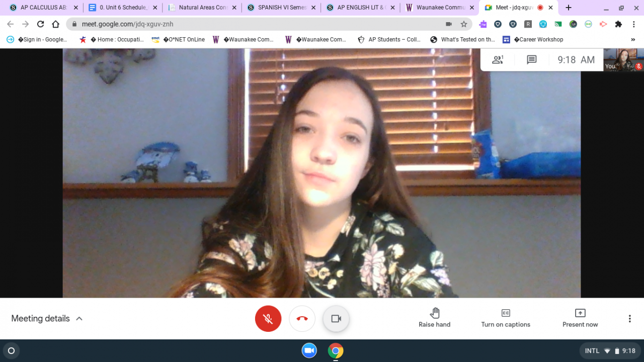Open the AP Students – College bookmark
The height and width of the screenshot is (362, 644).
pyautogui.click(x=389, y=40)
